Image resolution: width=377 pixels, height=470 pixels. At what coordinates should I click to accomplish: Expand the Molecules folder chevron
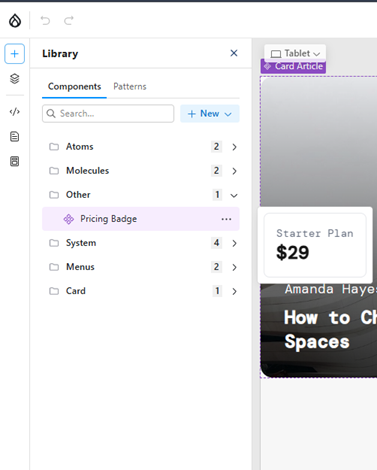234,171
